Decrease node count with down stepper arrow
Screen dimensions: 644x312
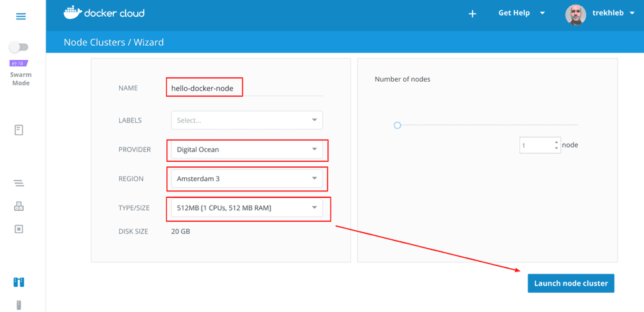[x=556, y=148]
